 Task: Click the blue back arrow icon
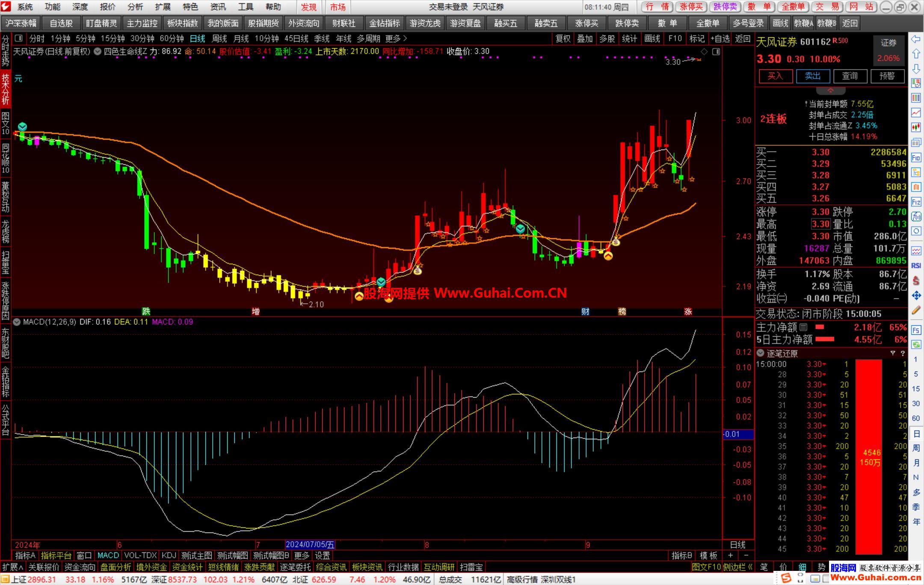tap(916, 39)
